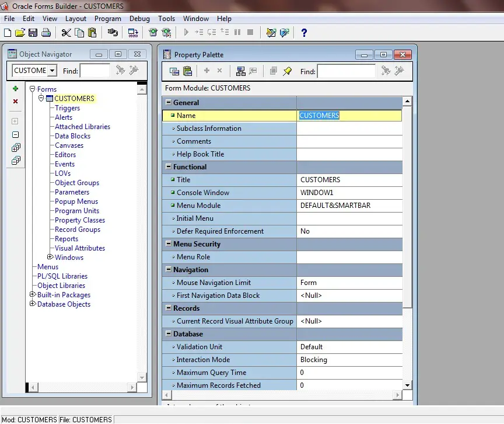Expand the Built-in Packages node

point(32,294)
